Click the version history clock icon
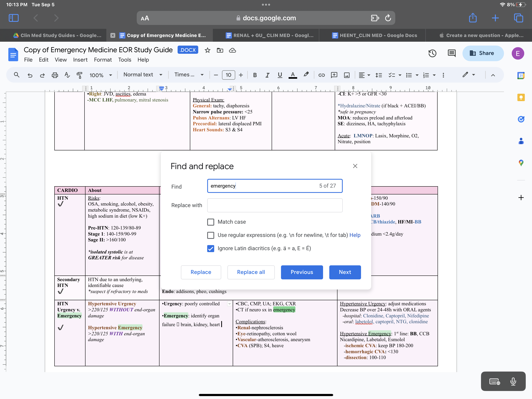 (432, 53)
